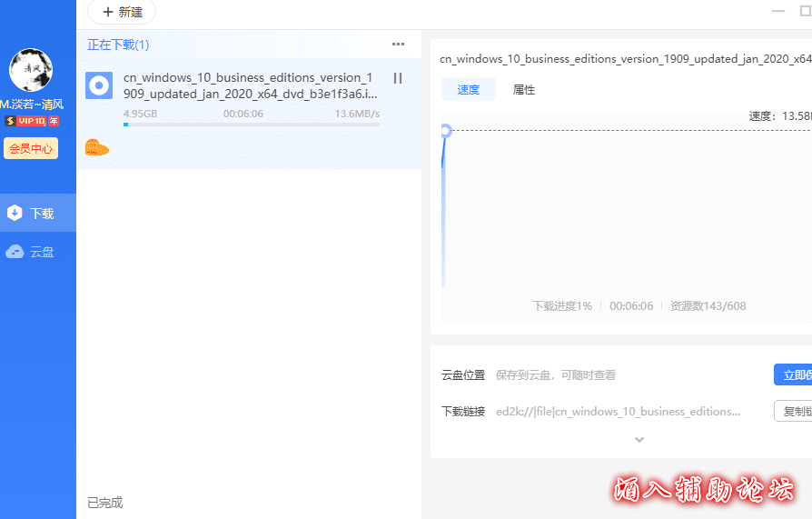Click the orange speed-boost shoe icon

pos(97,147)
